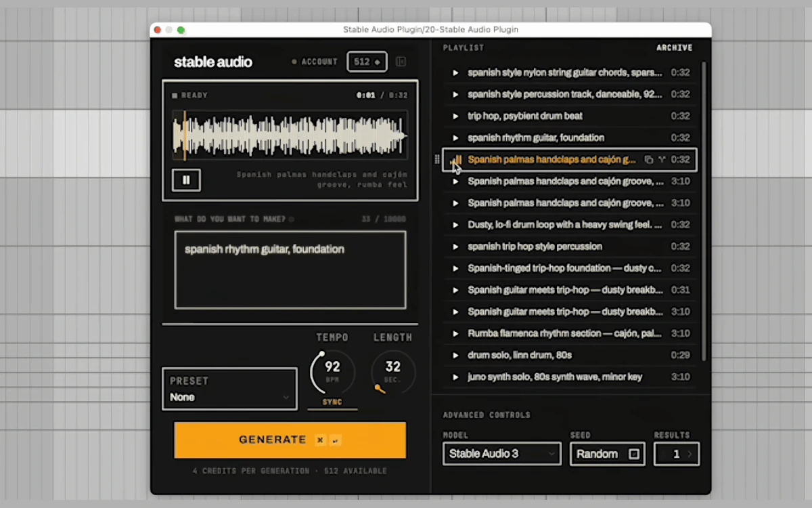Play 'Dusty, lo-fi drum loop' track
The height and width of the screenshot is (508, 812).
pyautogui.click(x=455, y=225)
